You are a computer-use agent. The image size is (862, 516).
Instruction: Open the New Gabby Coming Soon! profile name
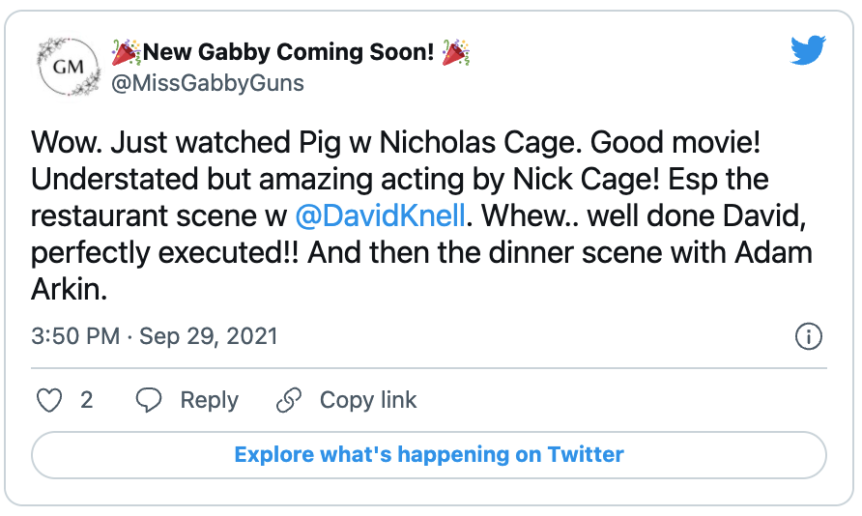[289, 53]
